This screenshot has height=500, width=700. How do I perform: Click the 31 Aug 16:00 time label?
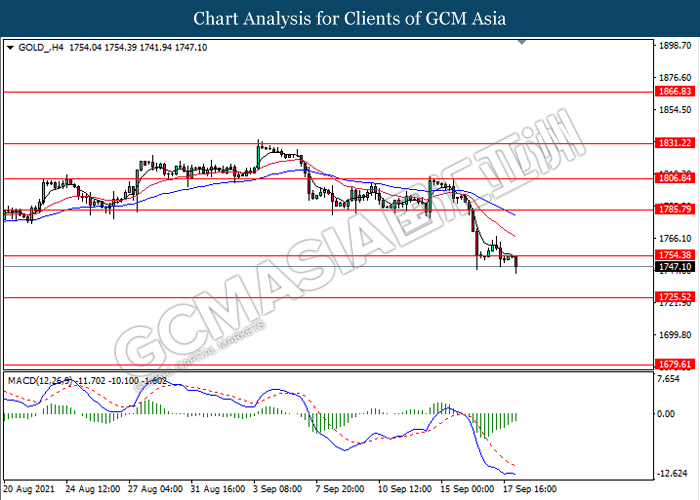(x=218, y=489)
